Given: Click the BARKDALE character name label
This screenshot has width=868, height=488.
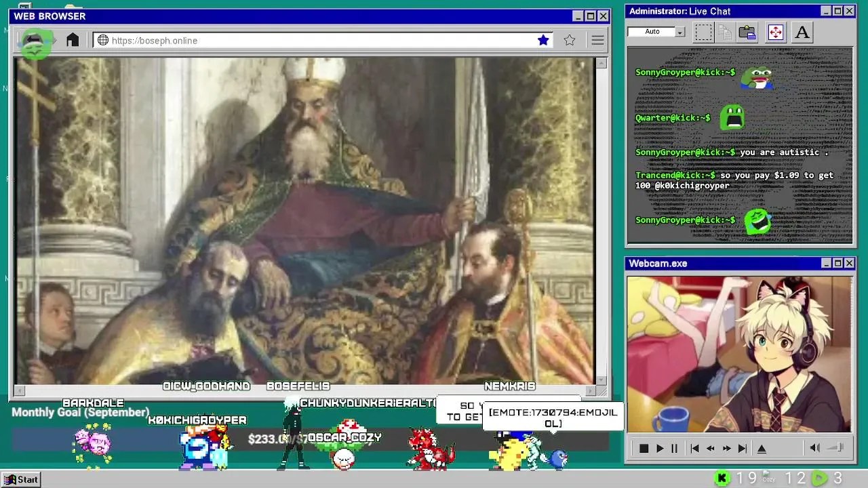Looking at the screenshot, I should 93,403.
